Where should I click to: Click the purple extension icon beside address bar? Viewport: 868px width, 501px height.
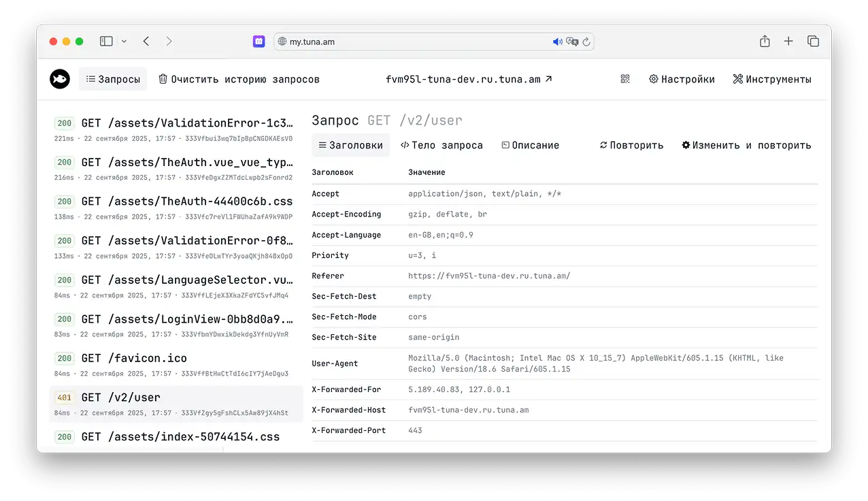[258, 42]
